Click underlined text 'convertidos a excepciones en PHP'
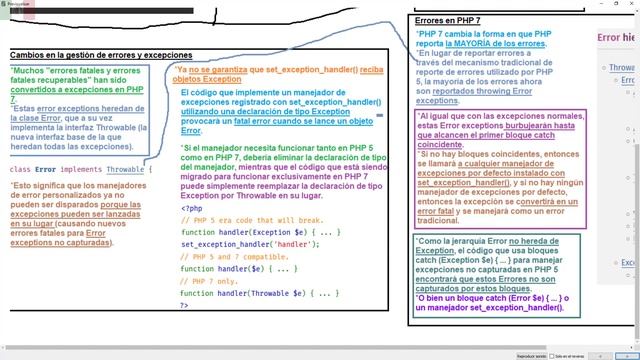The width and height of the screenshot is (640, 360). 77,89
